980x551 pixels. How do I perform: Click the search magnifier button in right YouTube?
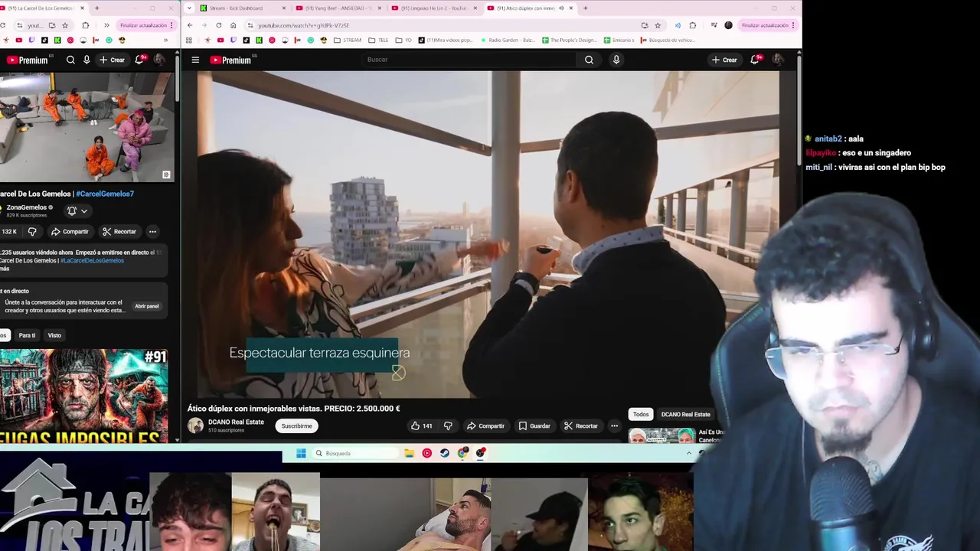coord(589,60)
